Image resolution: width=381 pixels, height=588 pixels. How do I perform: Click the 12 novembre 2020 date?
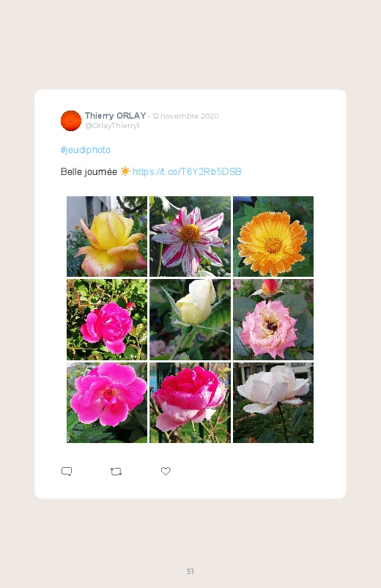[x=185, y=116]
